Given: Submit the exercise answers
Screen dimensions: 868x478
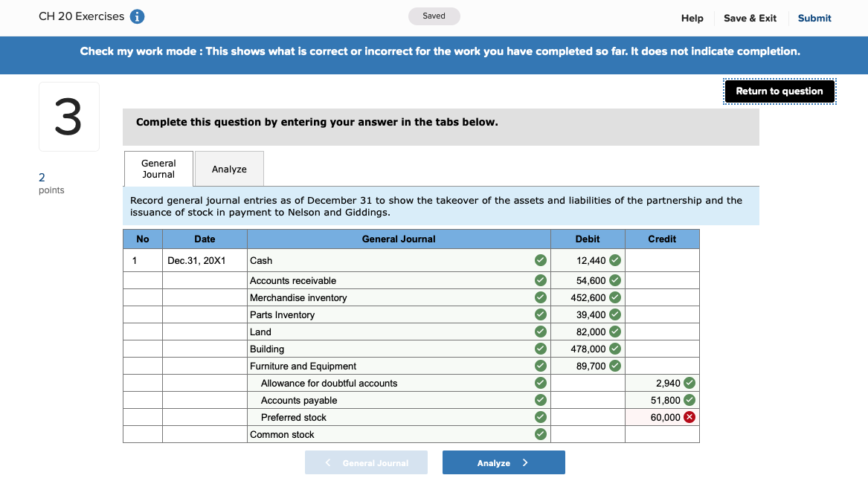Looking at the screenshot, I should (814, 18).
